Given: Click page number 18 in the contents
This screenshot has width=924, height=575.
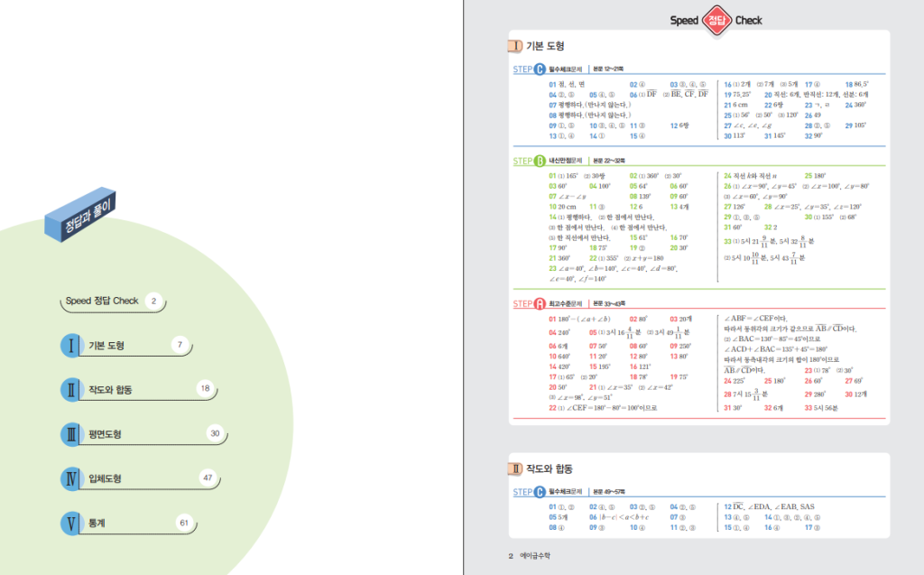Looking at the screenshot, I should tap(205, 389).
